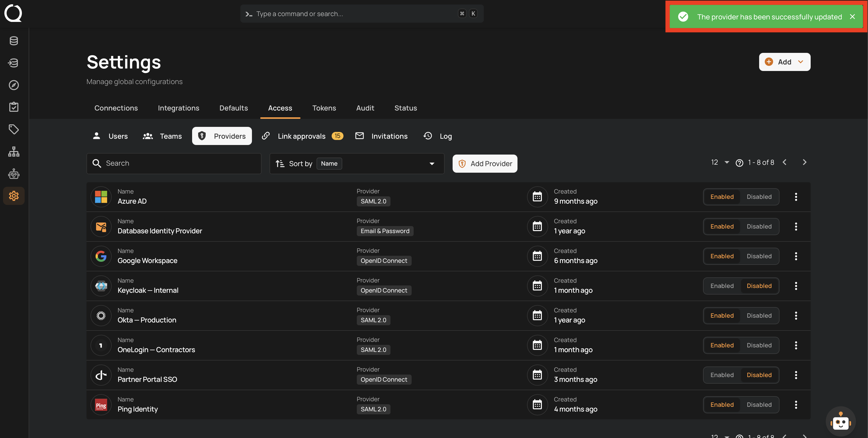
Task: Focus the command or search bar
Action: (362, 14)
